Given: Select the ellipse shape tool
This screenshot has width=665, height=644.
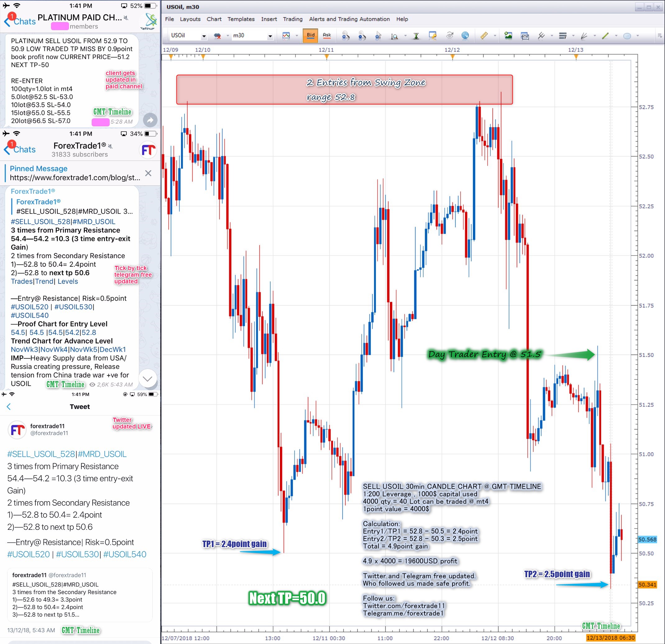Looking at the screenshot, I should (627, 36).
